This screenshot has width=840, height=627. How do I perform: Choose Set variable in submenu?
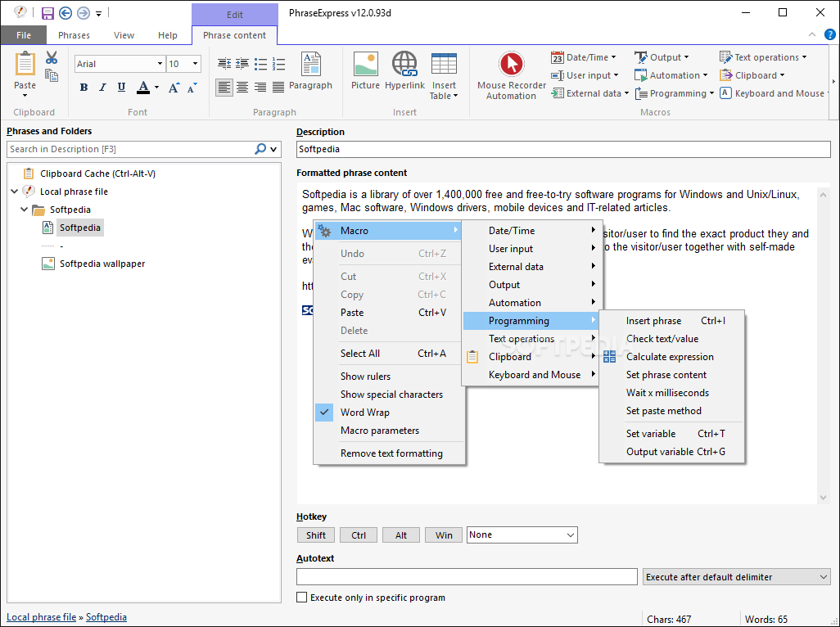pyautogui.click(x=672, y=434)
